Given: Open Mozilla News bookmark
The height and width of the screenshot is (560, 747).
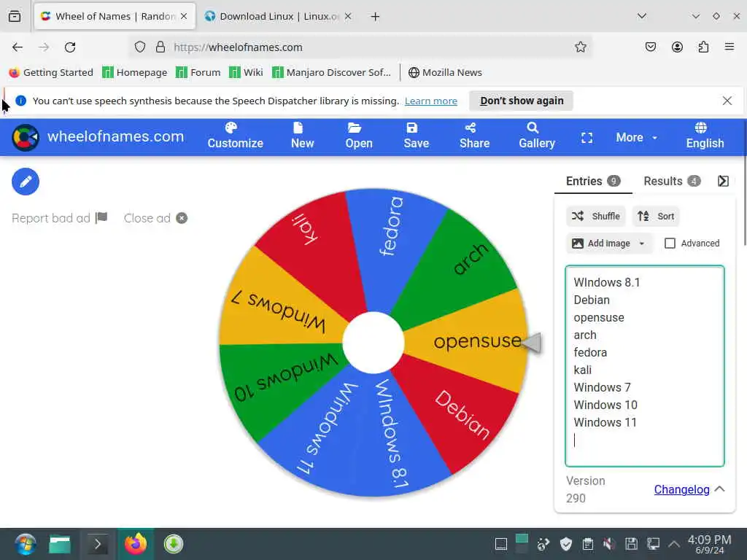Looking at the screenshot, I should (446, 72).
